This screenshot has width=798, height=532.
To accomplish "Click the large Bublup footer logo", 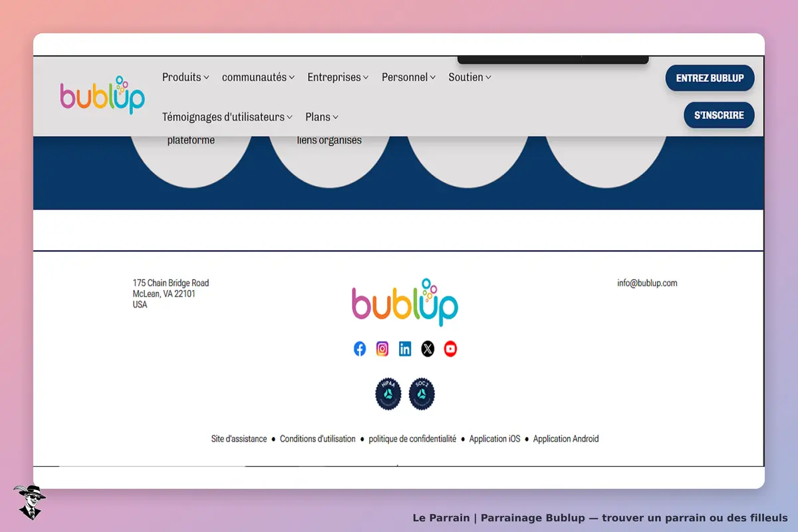I will coord(405,303).
